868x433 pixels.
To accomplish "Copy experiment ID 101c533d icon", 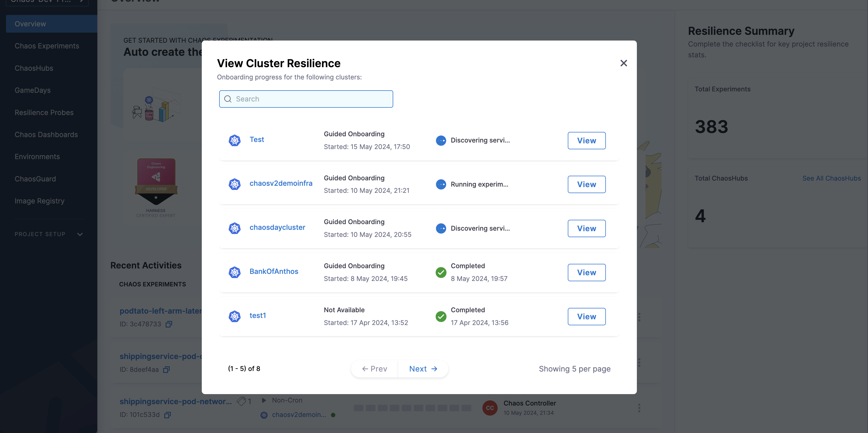I will pyautogui.click(x=168, y=415).
